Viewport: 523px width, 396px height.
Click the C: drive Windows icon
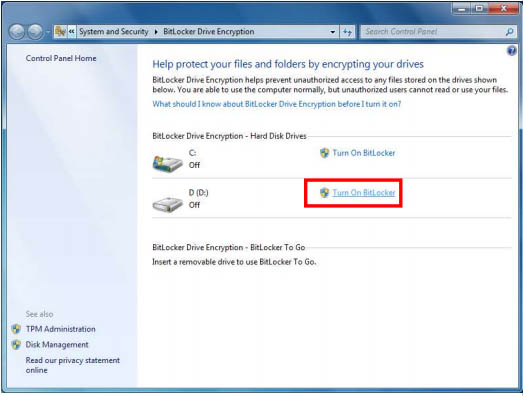point(168,163)
